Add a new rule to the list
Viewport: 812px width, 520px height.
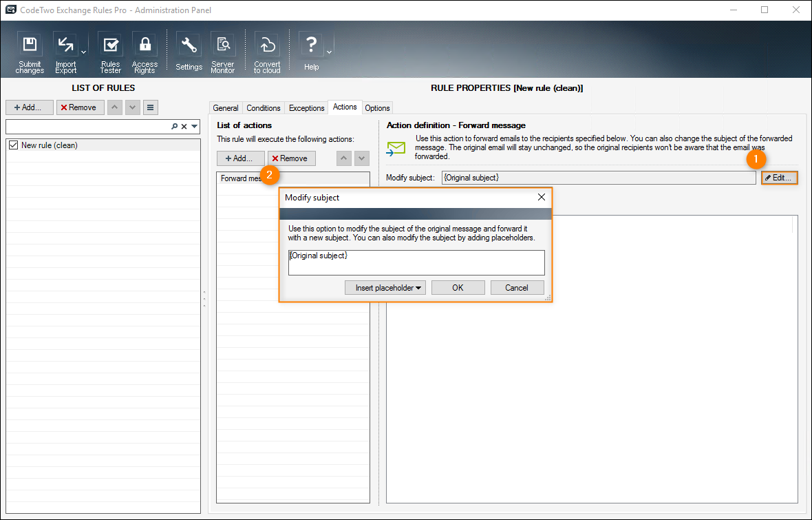pos(30,107)
